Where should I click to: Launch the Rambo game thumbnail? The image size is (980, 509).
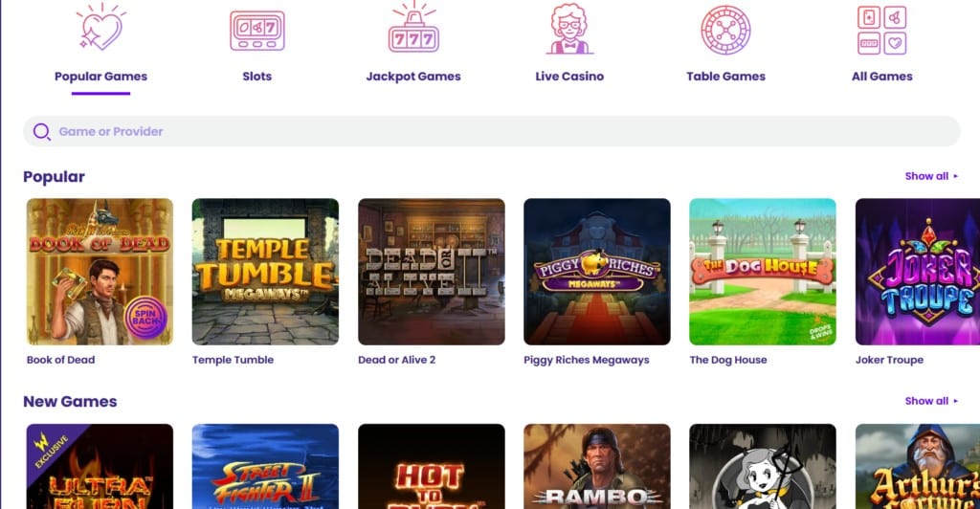click(x=597, y=467)
